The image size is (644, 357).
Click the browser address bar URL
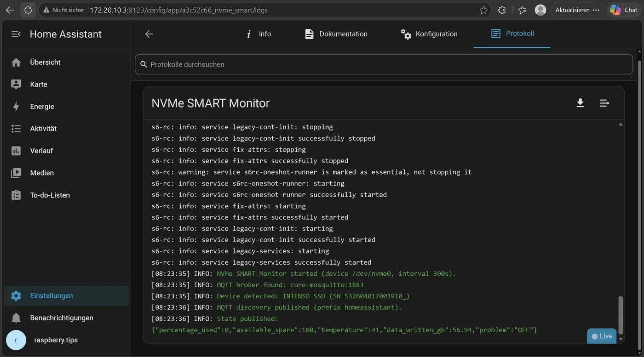click(178, 10)
